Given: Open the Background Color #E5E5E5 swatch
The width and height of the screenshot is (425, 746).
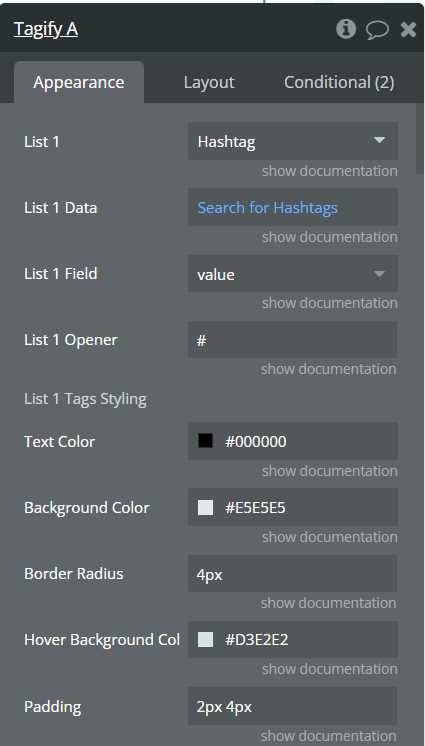Looking at the screenshot, I should (206, 508).
